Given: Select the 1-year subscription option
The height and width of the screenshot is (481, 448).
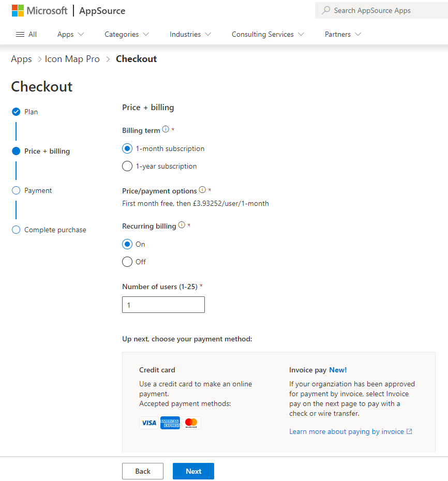Looking at the screenshot, I should [127, 166].
